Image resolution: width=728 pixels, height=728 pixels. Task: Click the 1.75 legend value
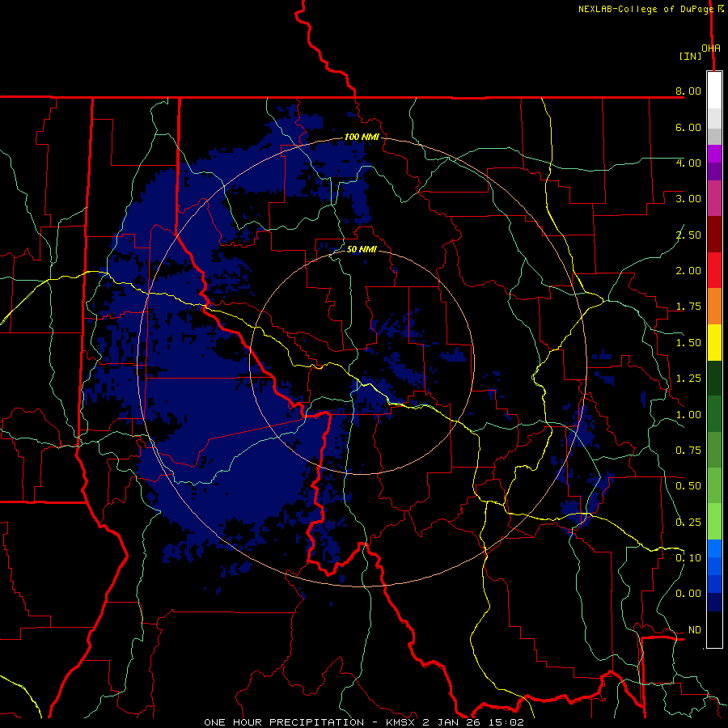pyautogui.click(x=688, y=307)
